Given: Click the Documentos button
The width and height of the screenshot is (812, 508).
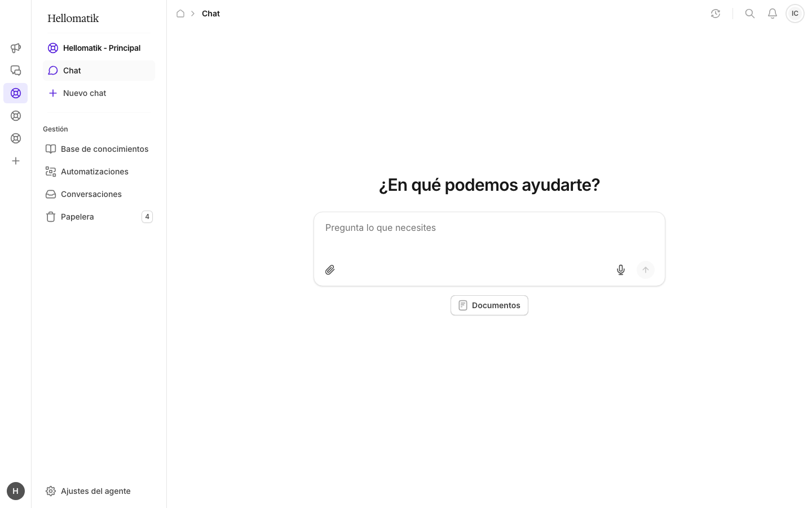Looking at the screenshot, I should point(489,305).
